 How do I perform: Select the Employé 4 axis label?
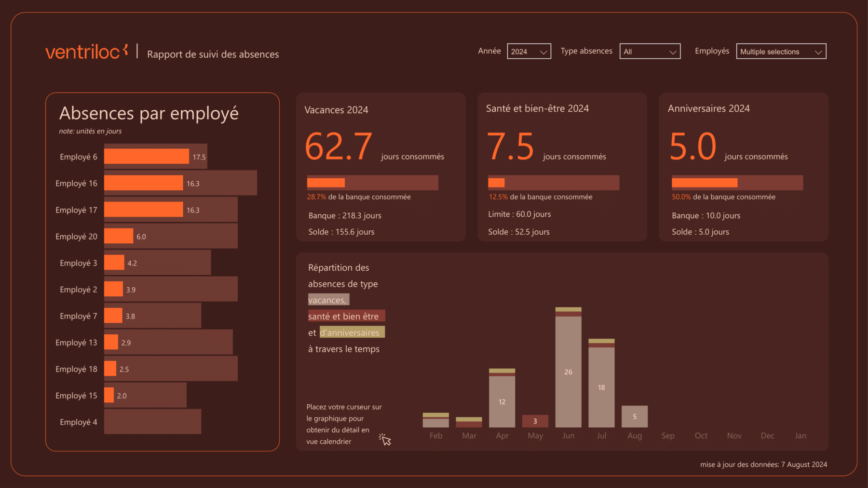coord(78,422)
